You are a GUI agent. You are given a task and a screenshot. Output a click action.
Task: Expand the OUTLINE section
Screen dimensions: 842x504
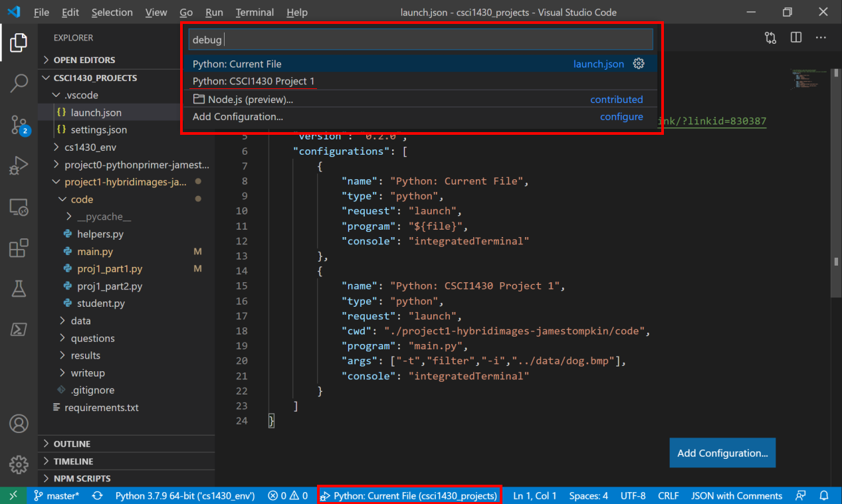72,444
